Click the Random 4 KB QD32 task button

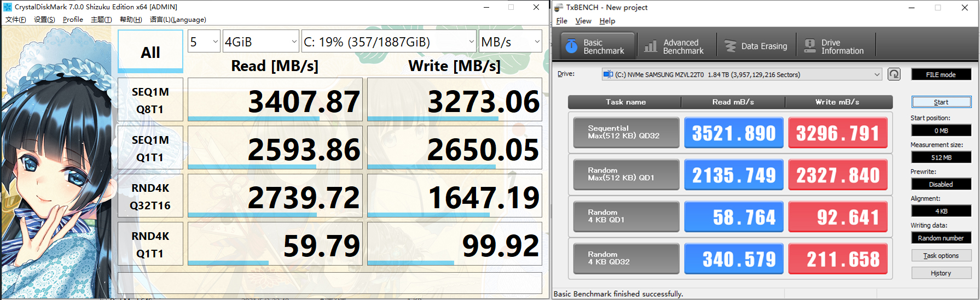tap(626, 258)
